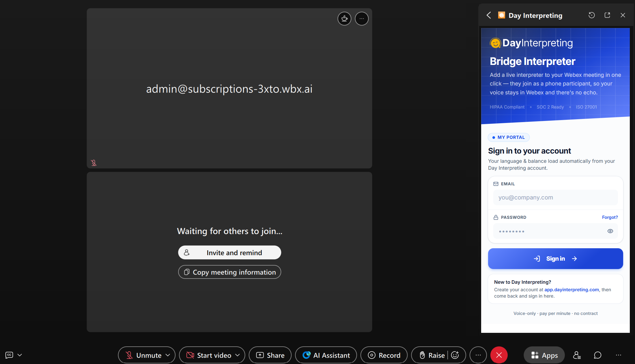This screenshot has height=364, width=635.
Task: Click the admin@subscriptions-3xto.wbx.ai name text
Action: (229, 89)
